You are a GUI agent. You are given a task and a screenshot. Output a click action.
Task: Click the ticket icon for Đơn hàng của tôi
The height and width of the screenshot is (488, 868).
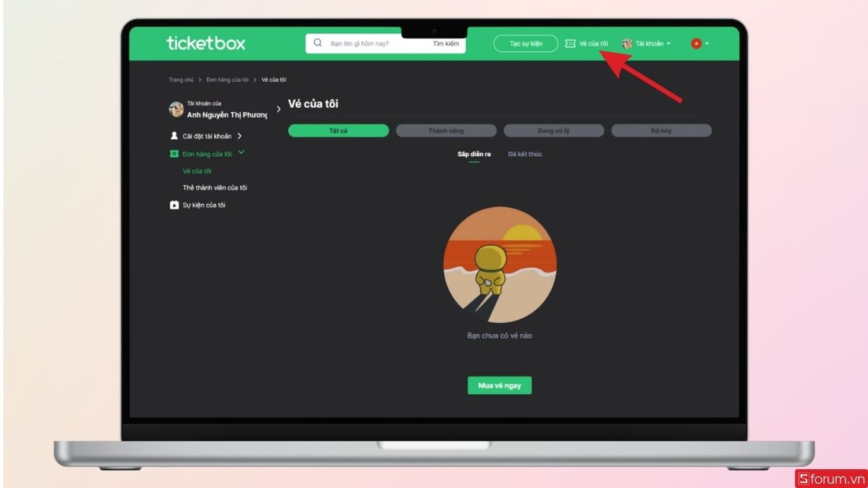pyautogui.click(x=174, y=153)
